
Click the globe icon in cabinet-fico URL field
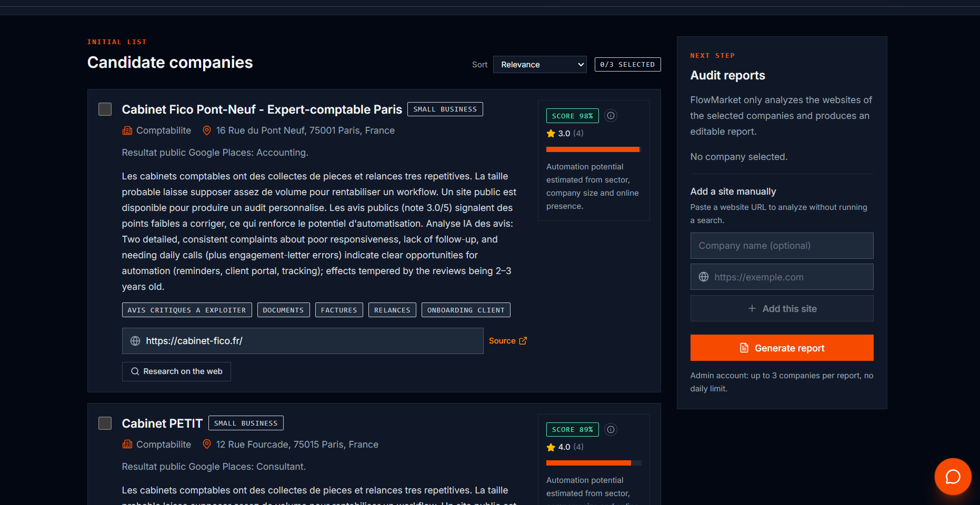tap(135, 341)
